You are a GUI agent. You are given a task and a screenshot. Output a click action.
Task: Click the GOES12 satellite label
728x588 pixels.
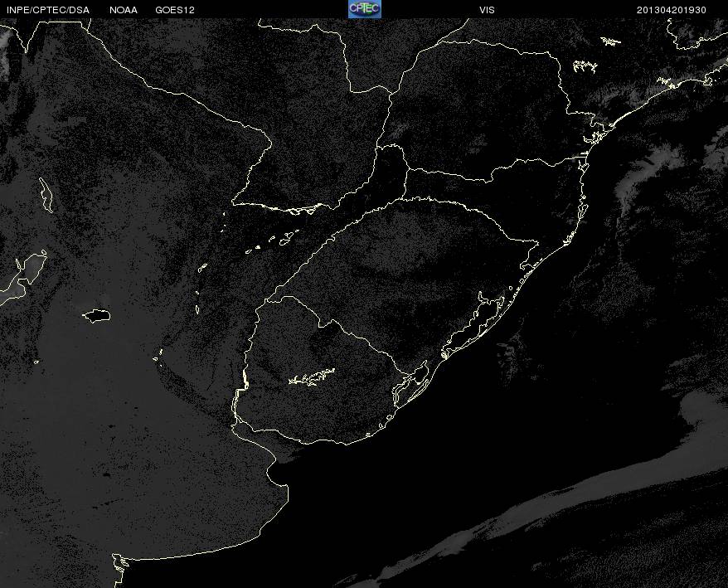(175, 10)
